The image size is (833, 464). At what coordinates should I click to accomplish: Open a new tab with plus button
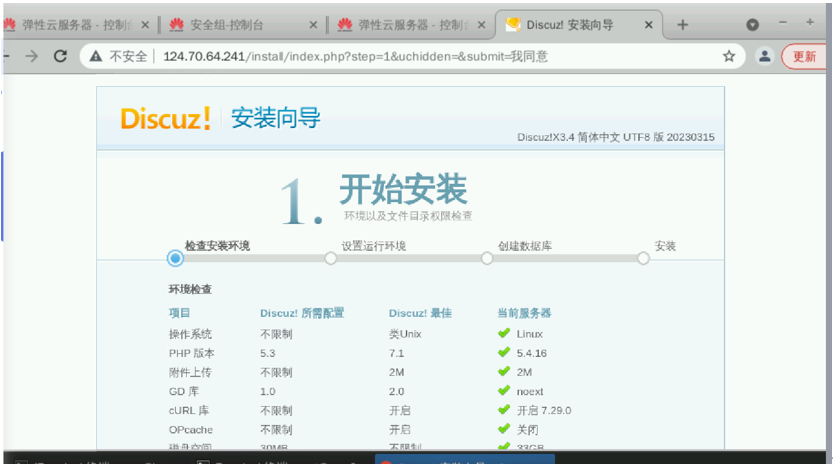tap(683, 25)
